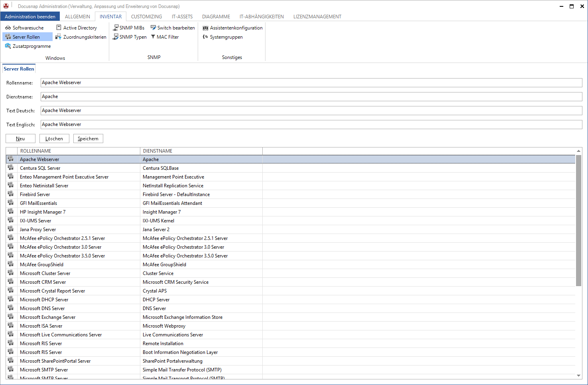Click into the Dienstname field
The width and height of the screenshot is (588, 385).
[311, 96]
